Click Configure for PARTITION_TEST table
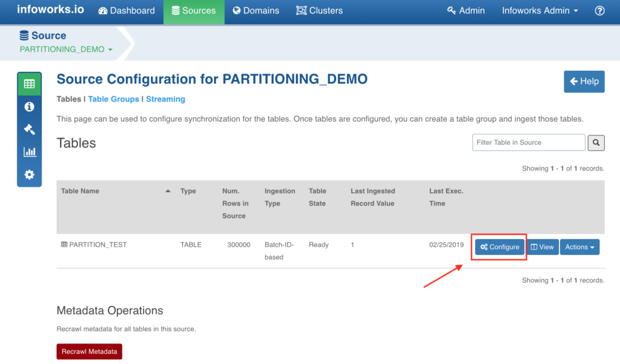The width and height of the screenshot is (620, 364). (500, 247)
